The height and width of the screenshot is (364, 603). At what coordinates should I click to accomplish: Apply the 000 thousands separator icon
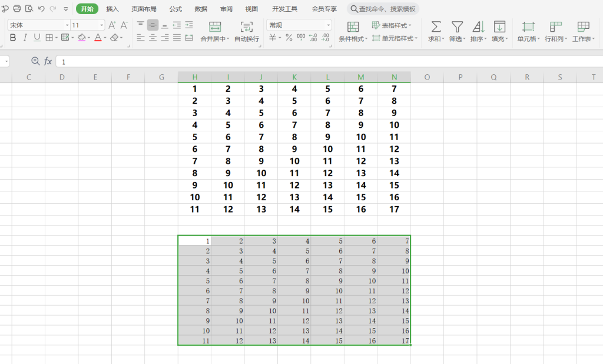coord(301,37)
